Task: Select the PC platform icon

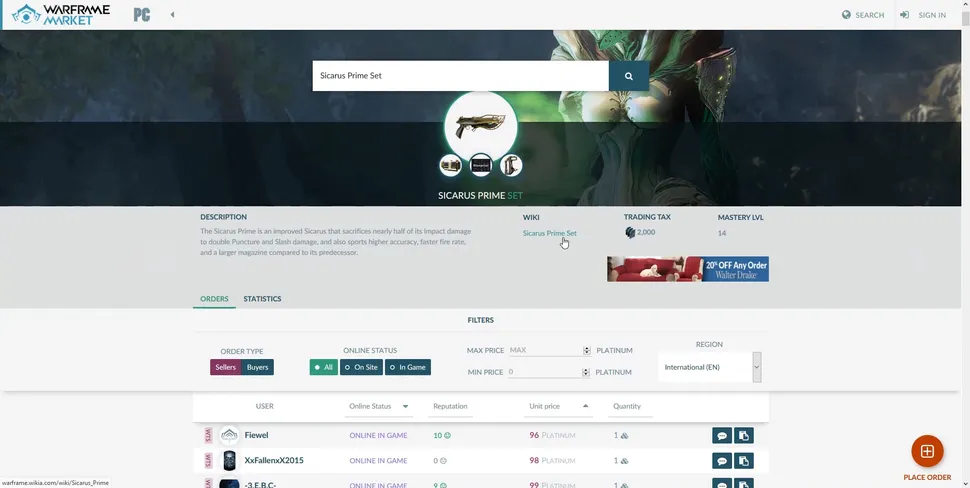Action: 142,15
